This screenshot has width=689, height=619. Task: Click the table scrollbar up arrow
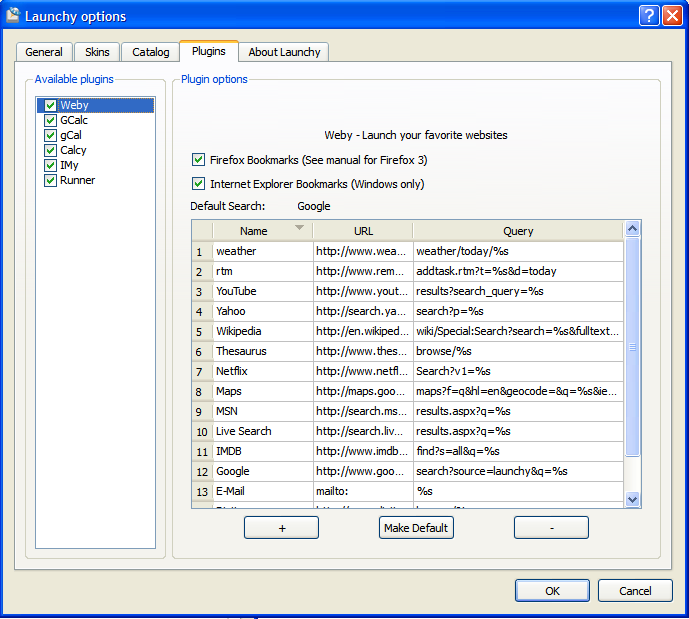pos(632,228)
